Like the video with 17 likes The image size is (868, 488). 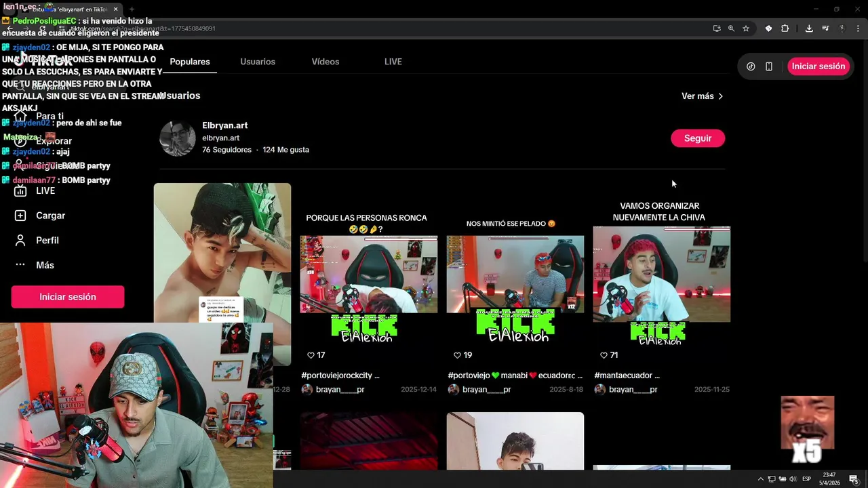[x=311, y=355]
